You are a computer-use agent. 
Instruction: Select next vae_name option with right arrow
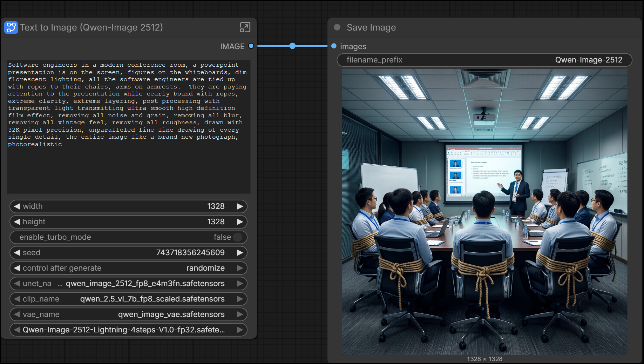coord(240,315)
